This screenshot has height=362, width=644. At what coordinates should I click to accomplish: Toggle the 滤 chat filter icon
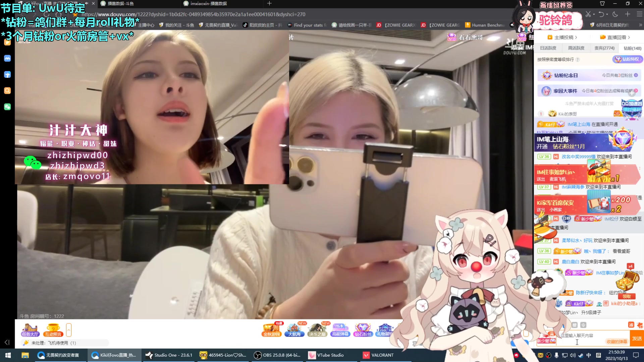[631, 325]
